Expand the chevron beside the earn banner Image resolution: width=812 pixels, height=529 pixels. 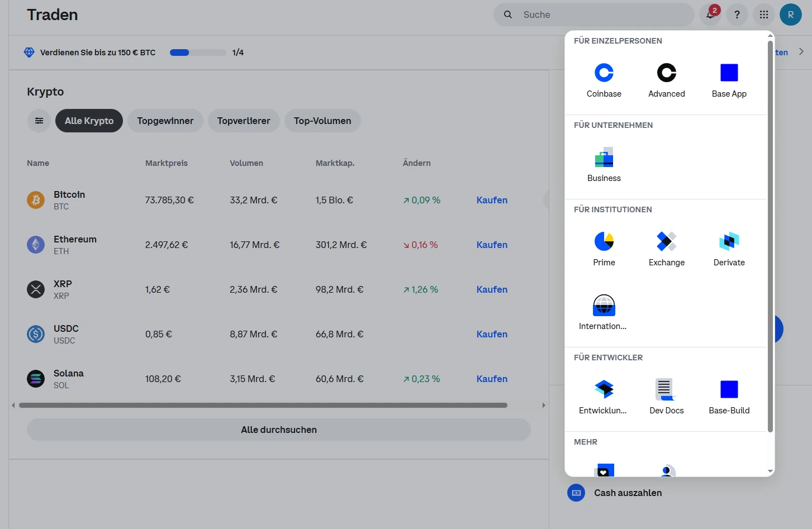pyautogui.click(x=801, y=51)
